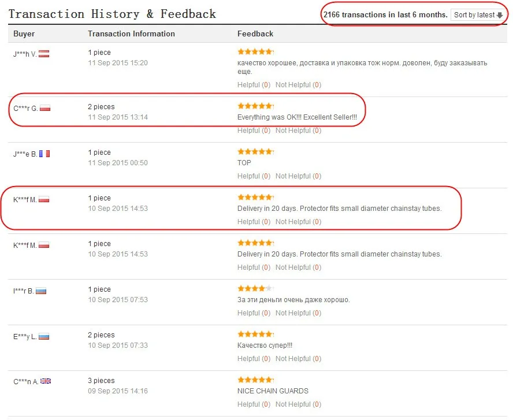Click the UK flag beside C***n A.
The width and height of the screenshot is (513, 420).
point(46,381)
